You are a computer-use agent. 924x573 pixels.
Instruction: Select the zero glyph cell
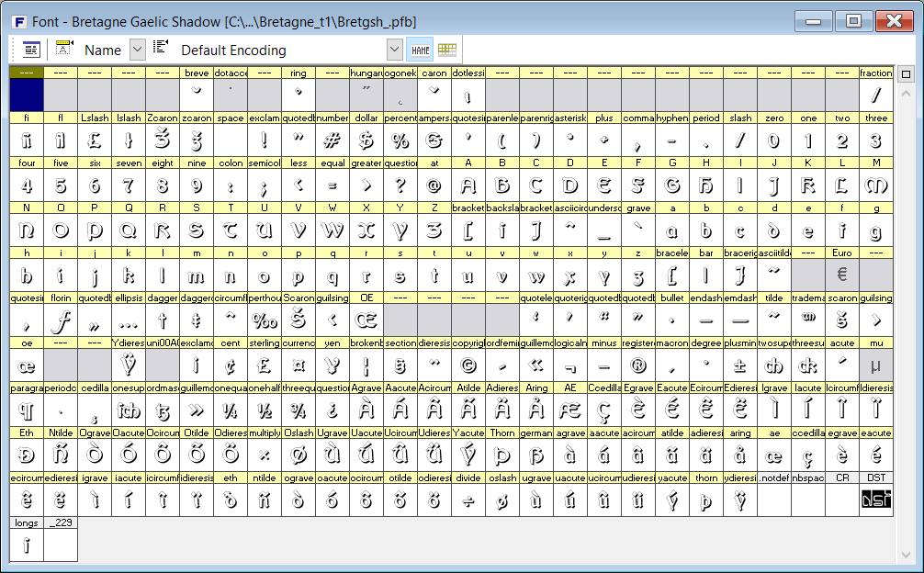773,140
